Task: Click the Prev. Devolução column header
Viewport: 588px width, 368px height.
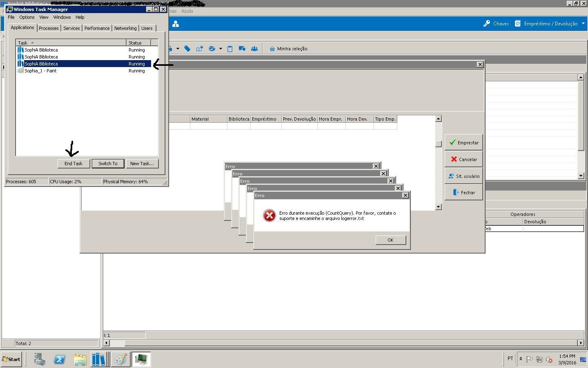Action: coord(299,119)
